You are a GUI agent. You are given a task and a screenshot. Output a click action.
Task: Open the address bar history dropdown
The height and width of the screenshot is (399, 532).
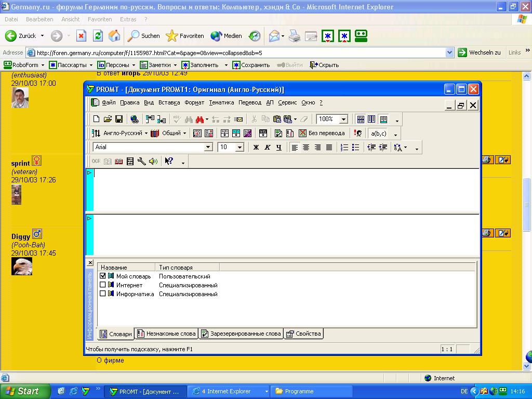click(x=449, y=52)
